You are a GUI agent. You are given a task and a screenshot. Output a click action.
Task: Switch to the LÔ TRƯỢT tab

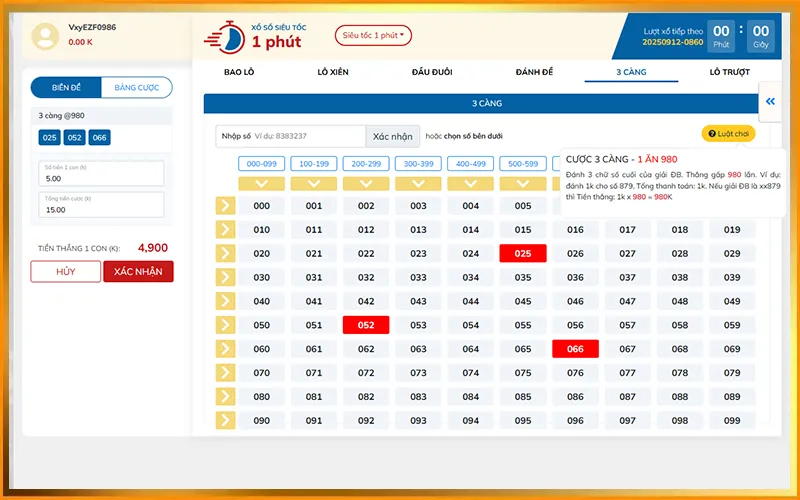pyautogui.click(x=730, y=72)
